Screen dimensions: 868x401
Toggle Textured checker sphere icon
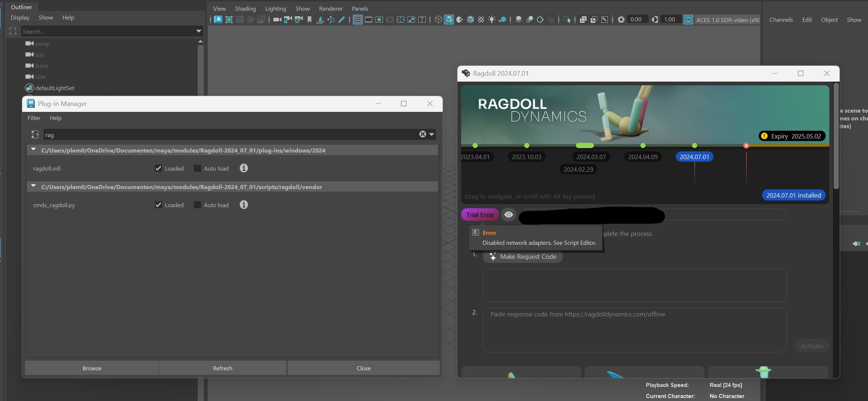481,20
